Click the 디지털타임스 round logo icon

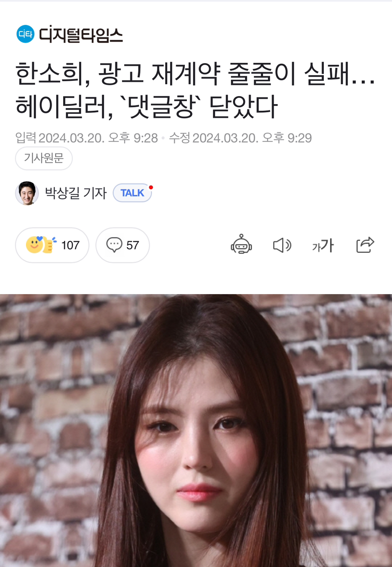[x=26, y=34]
